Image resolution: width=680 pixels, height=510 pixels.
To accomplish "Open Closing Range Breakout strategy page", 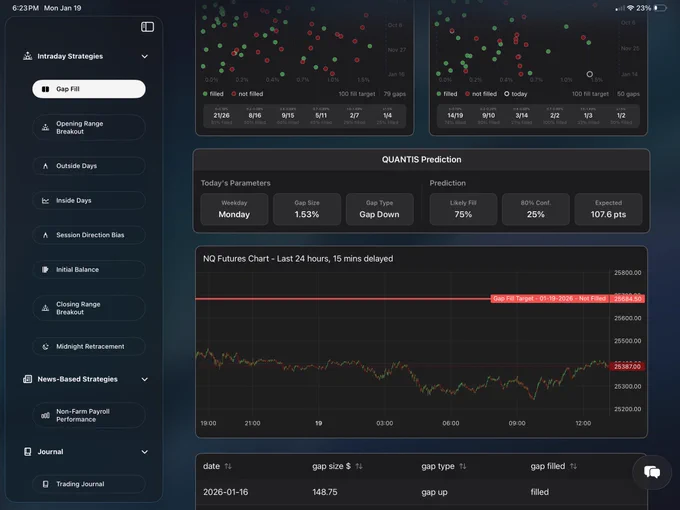I will click(89, 308).
